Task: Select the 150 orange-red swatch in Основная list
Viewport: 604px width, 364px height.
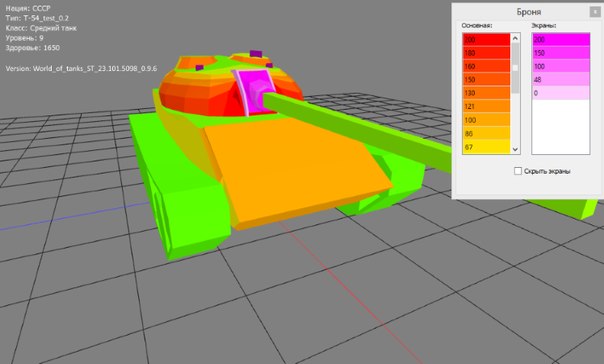Action: coord(487,79)
